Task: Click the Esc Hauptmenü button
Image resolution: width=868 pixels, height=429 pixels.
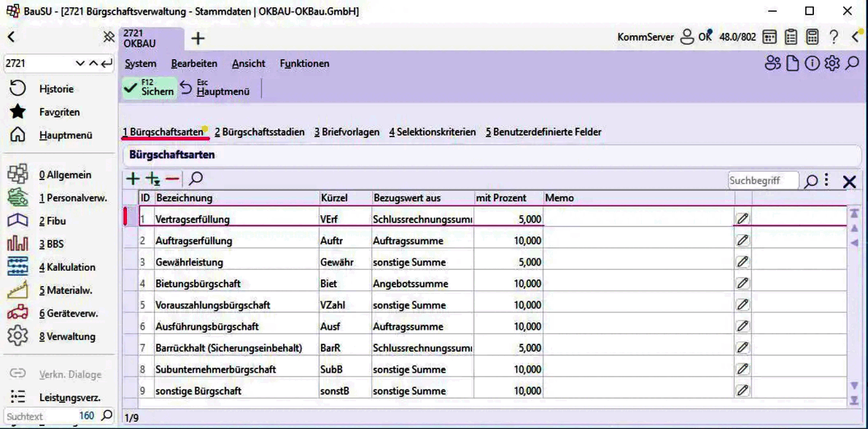Action: [216, 88]
